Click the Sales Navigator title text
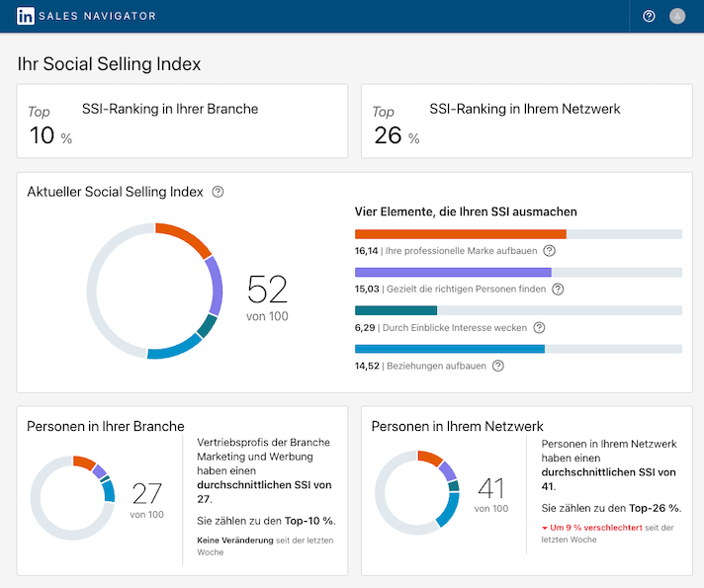 click(x=98, y=16)
